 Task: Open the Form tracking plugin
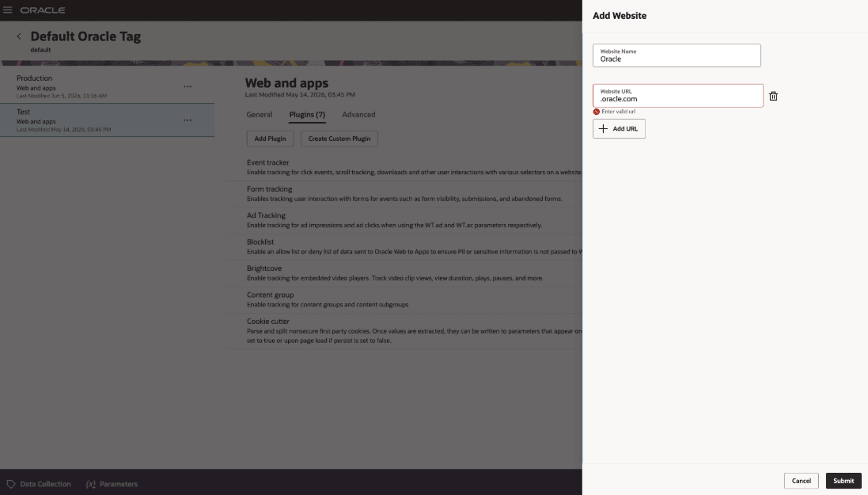pyautogui.click(x=404, y=193)
